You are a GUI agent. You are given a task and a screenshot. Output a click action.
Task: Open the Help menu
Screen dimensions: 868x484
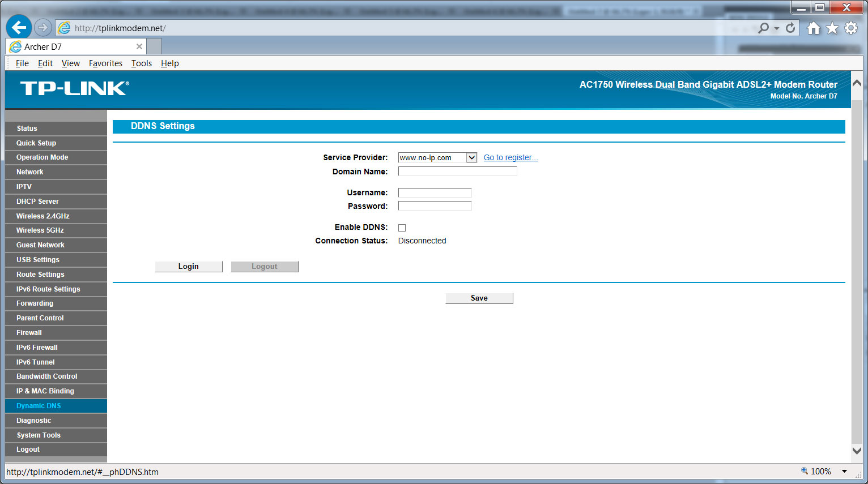pos(170,63)
